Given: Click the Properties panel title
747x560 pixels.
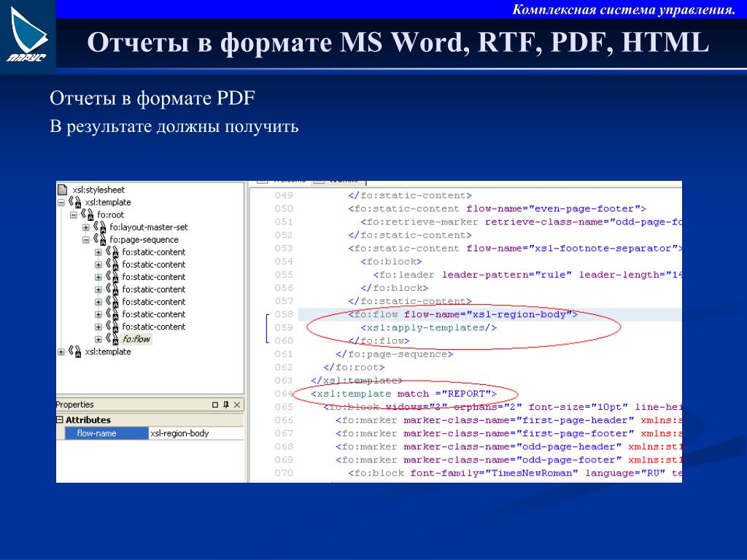Looking at the screenshot, I should [x=75, y=404].
